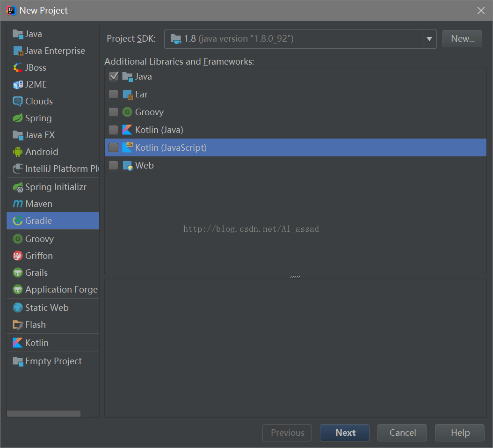Click the IntelliJ IDEA logo in title bar
Screen dimensions: 493x448
pyautogui.click(x=11, y=10)
